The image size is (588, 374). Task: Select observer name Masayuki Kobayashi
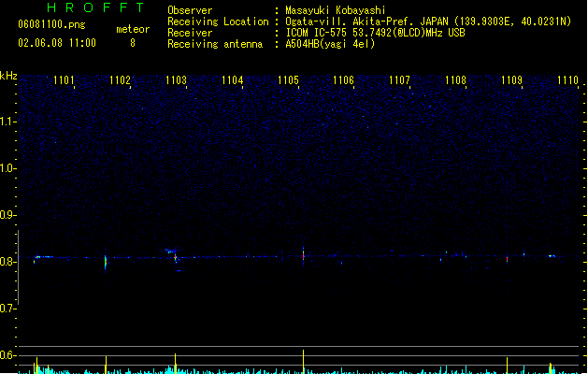(336, 10)
